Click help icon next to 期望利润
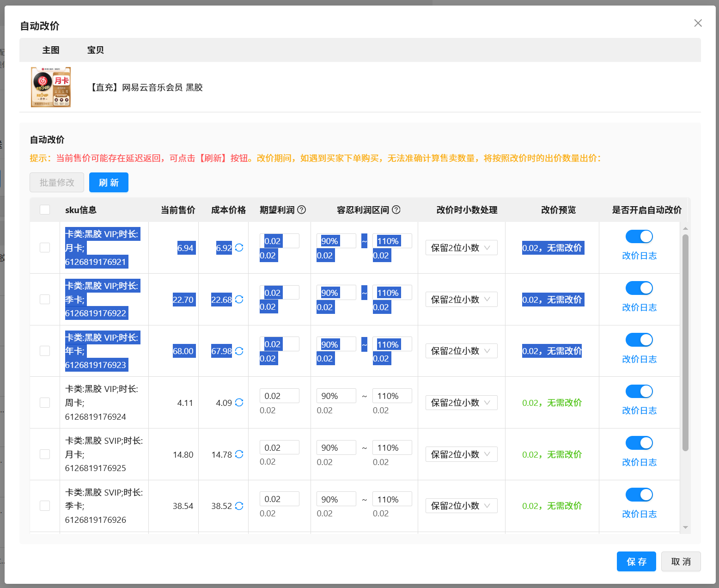Viewport: 719px width, 588px height. (x=302, y=210)
